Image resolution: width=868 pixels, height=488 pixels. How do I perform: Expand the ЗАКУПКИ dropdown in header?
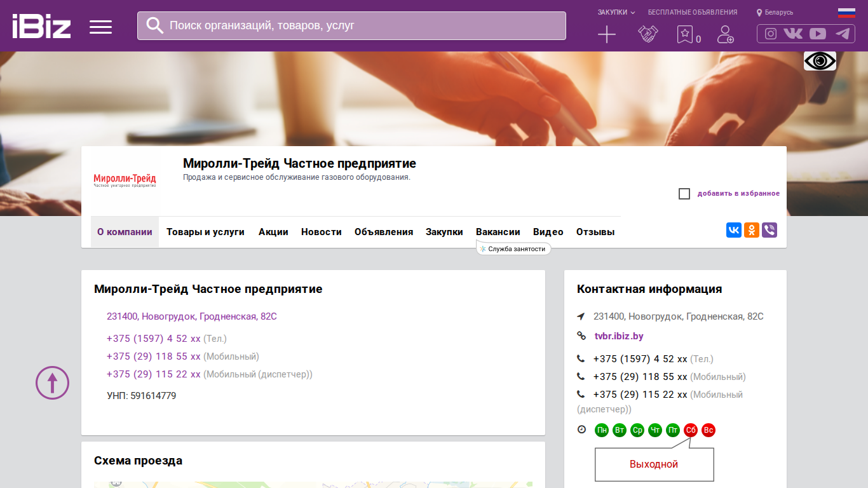tap(616, 12)
